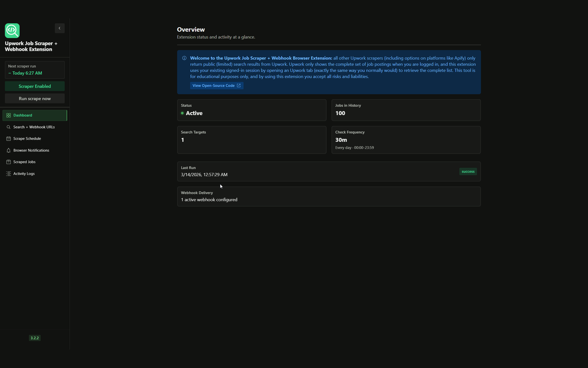
Task: Click the Dashboard grid icon
Action: click(8, 115)
